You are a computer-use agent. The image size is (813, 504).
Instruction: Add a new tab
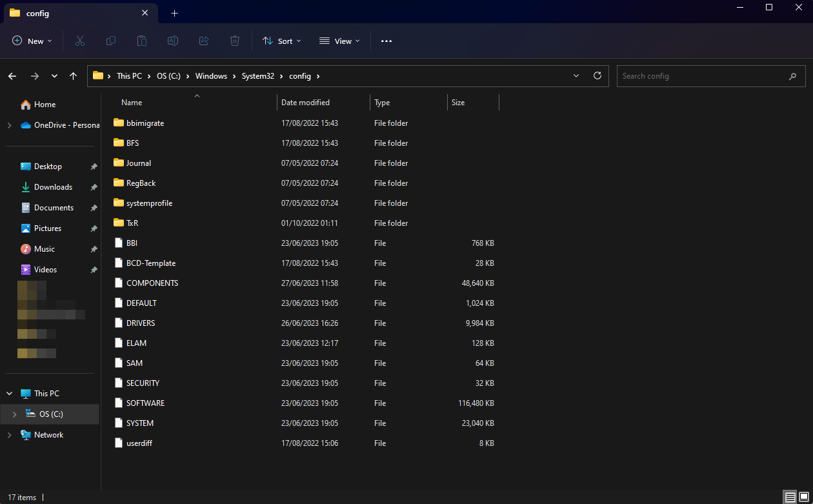(174, 13)
